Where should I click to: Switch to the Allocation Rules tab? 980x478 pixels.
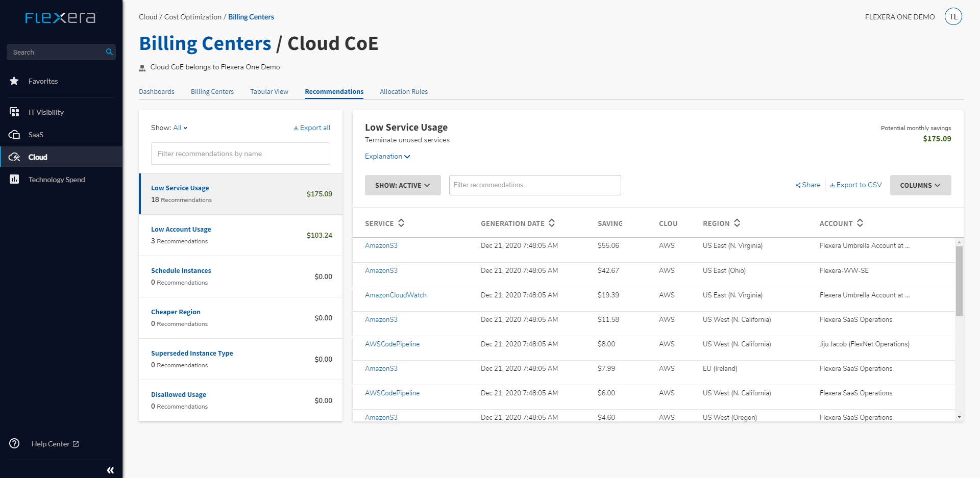403,92
